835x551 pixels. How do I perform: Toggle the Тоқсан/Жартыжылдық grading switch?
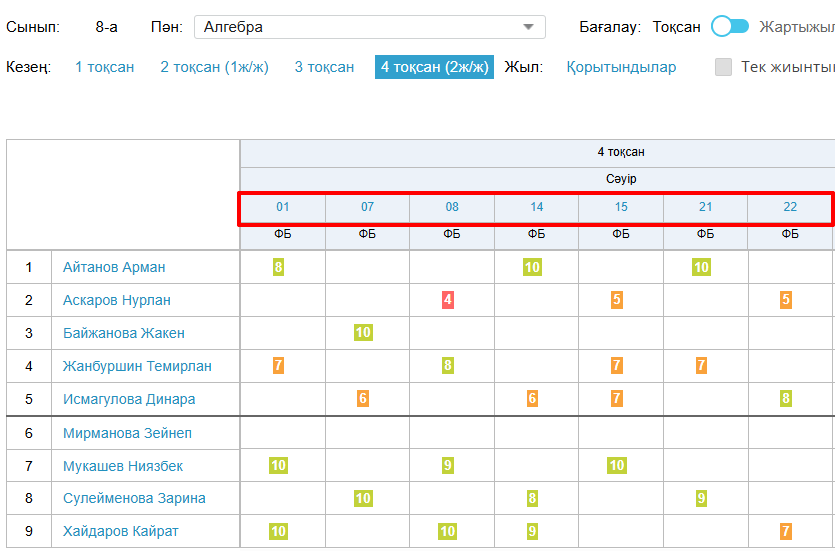click(x=729, y=27)
